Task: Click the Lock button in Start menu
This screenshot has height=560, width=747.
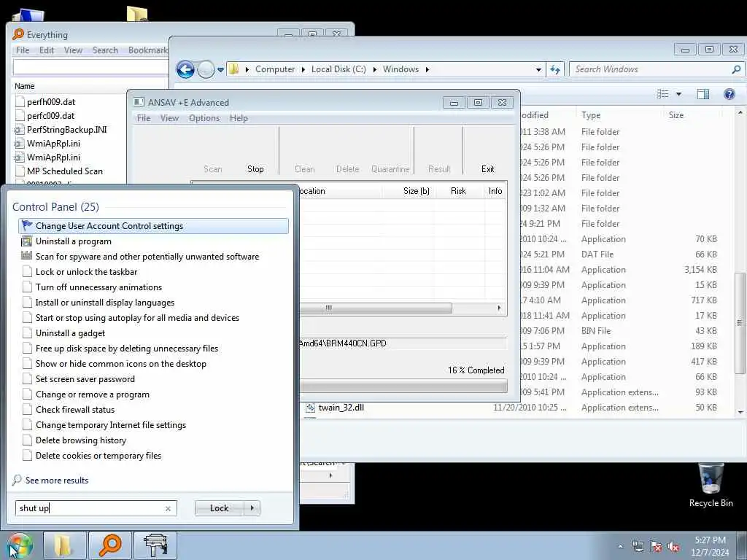Action: [220, 508]
